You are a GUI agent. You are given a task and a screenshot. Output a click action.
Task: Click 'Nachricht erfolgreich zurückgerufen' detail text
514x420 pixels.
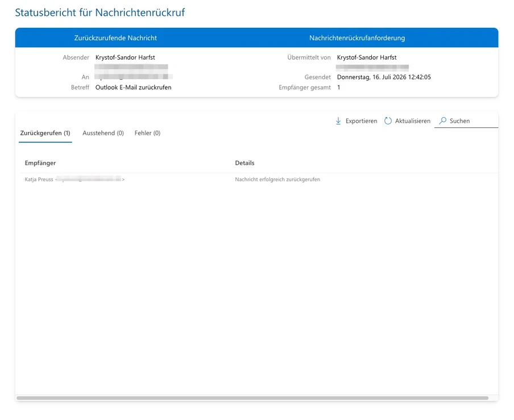(x=277, y=180)
